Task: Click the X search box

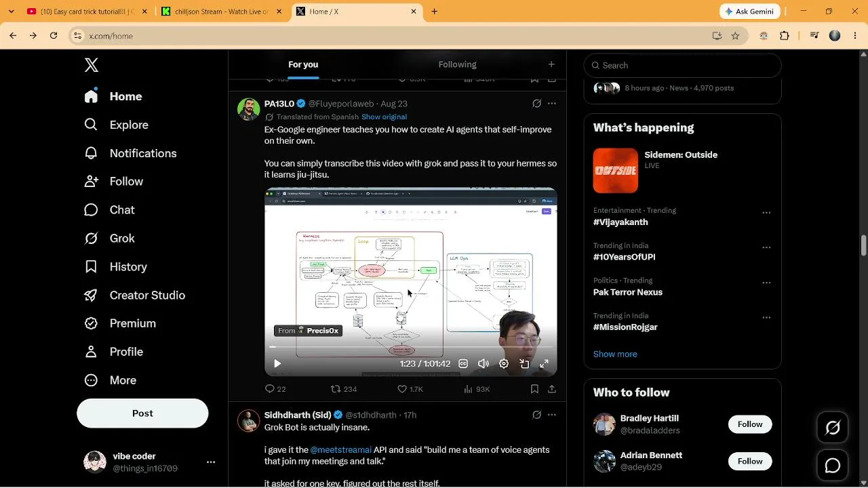Action: [x=683, y=65]
